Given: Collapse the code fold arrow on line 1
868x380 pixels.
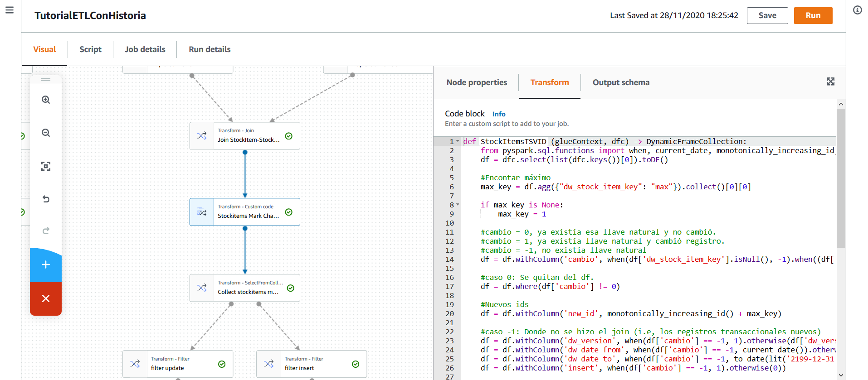Looking at the screenshot, I should click(458, 141).
